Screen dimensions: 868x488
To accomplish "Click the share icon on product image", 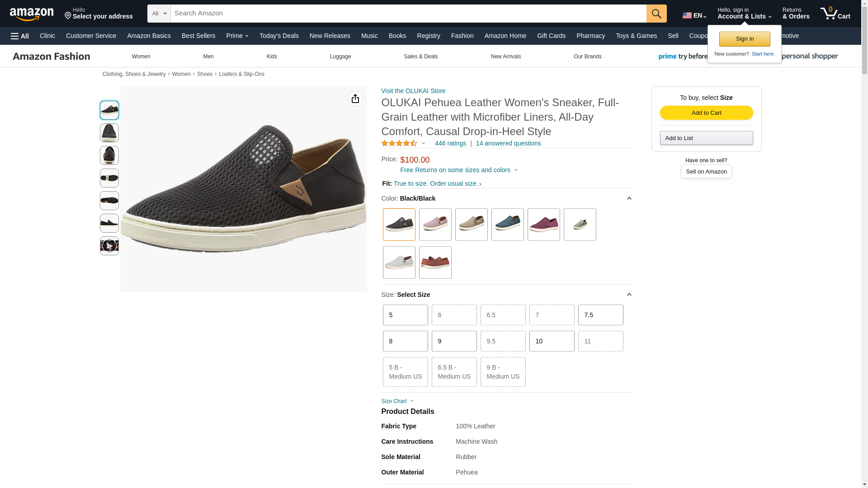I will 355,99.
